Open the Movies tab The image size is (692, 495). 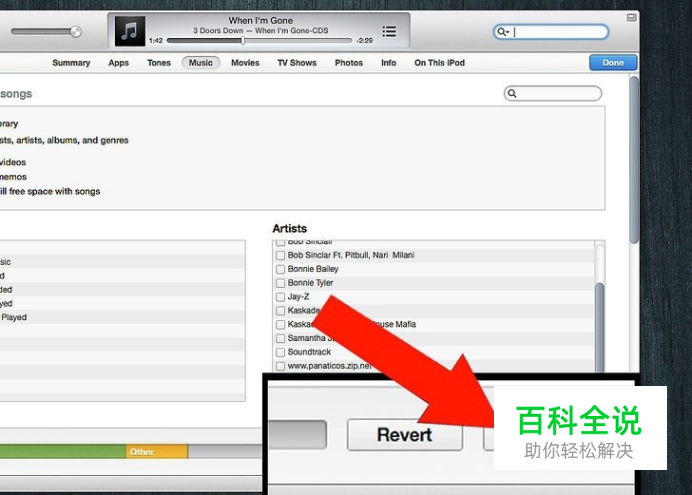coord(245,63)
